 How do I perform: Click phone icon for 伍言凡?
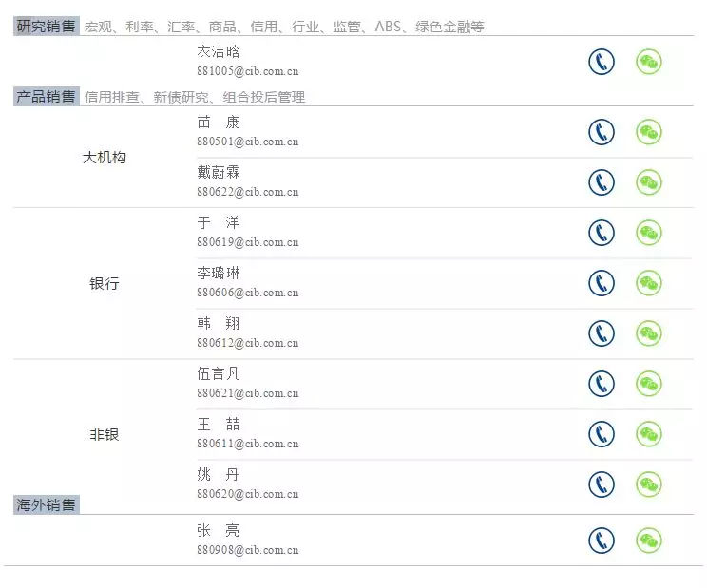(x=601, y=384)
